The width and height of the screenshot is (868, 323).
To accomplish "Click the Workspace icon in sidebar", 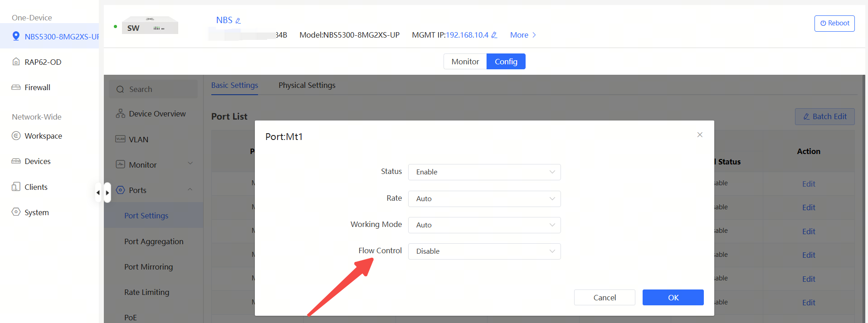I will coord(16,136).
